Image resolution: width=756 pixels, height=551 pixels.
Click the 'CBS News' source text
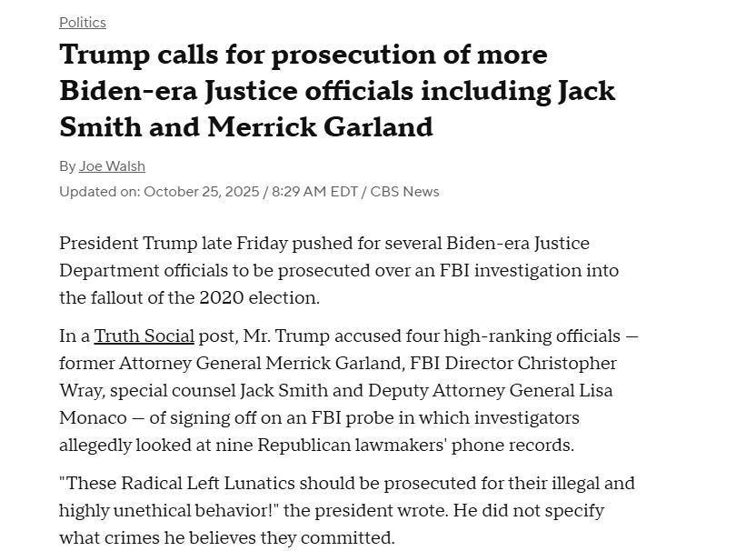coord(404,192)
